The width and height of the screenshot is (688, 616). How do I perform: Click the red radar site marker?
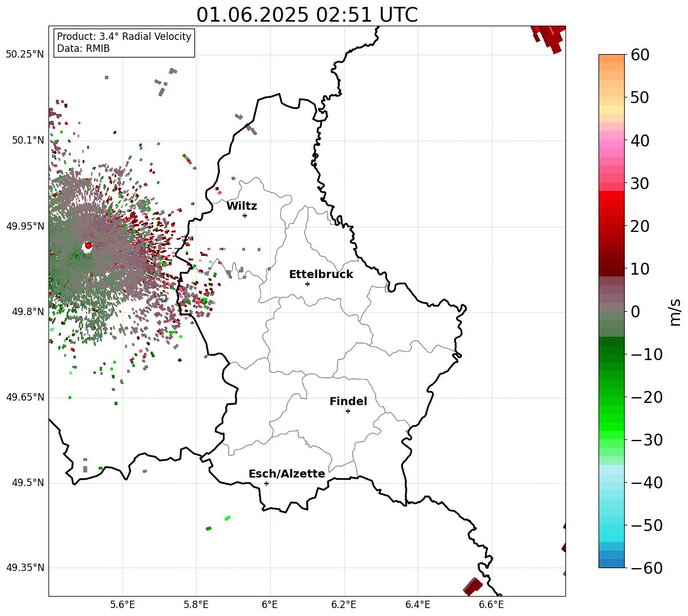(88, 246)
